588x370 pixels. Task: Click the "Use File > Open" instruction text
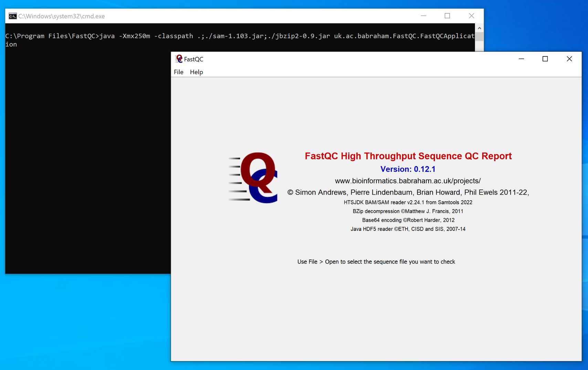(x=376, y=262)
